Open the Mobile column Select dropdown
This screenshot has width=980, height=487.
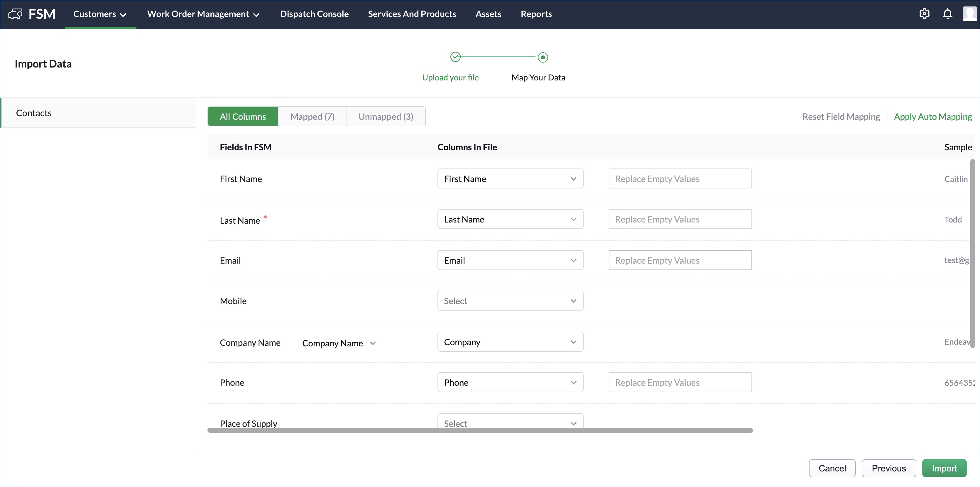point(510,301)
